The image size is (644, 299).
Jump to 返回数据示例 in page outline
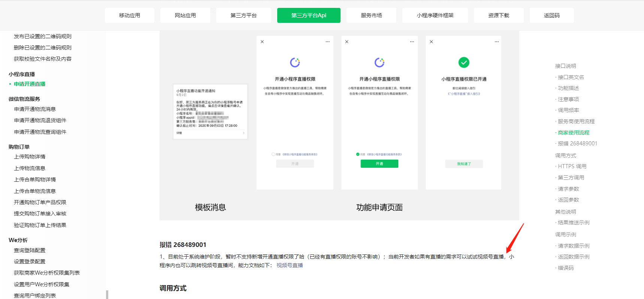[x=574, y=257]
